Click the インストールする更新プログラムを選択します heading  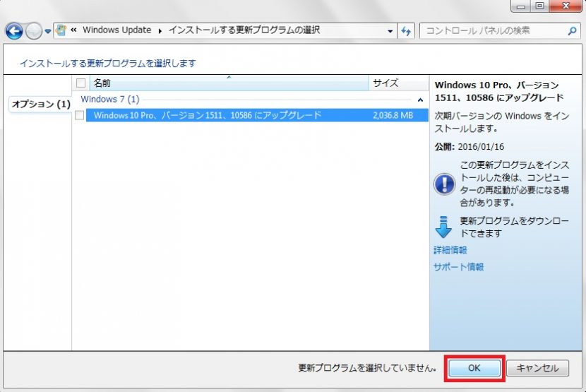(x=108, y=63)
